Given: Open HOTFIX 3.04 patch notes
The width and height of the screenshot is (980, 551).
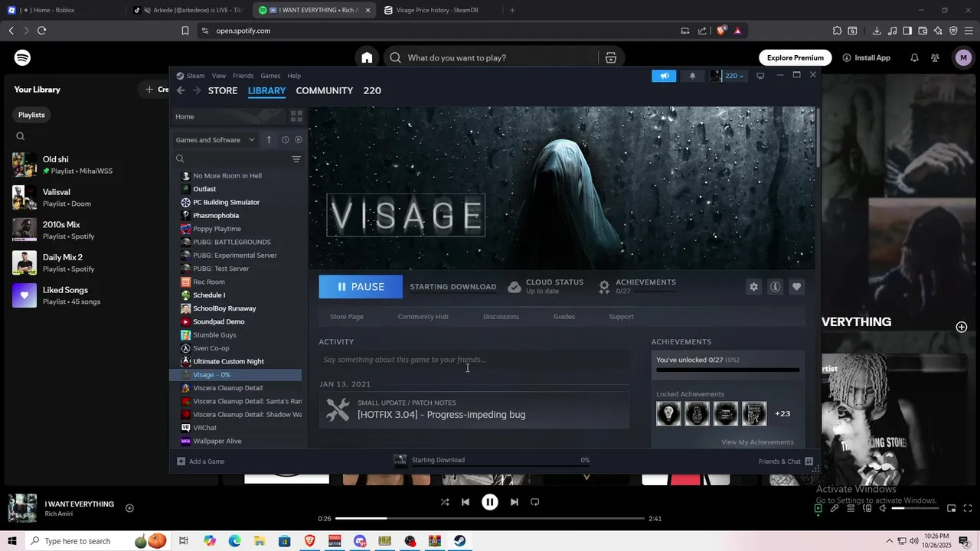Looking at the screenshot, I should tap(474, 410).
